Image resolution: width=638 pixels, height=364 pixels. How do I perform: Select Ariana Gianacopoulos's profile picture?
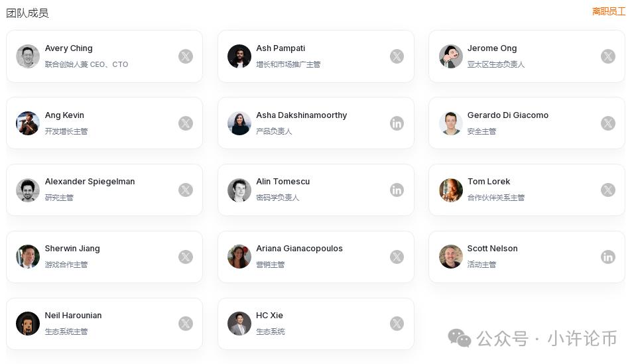pos(239,257)
